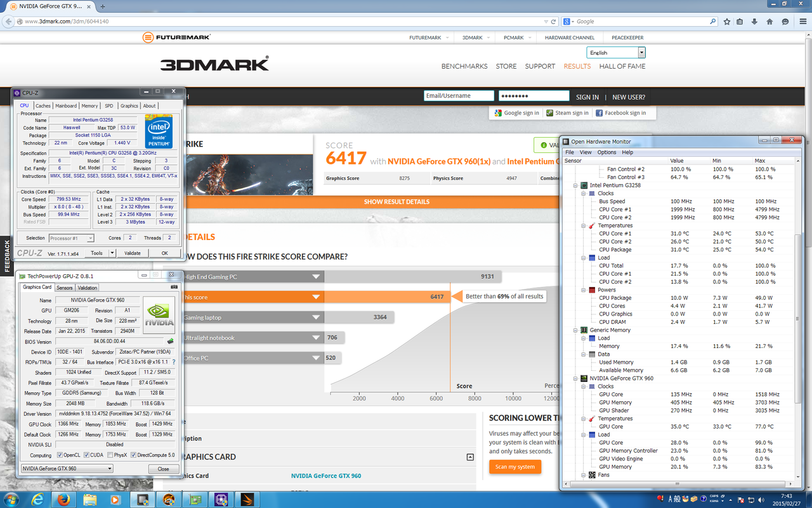Click the SIGN IN link on 3DMark
This screenshot has width=812, height=508.
587,97
